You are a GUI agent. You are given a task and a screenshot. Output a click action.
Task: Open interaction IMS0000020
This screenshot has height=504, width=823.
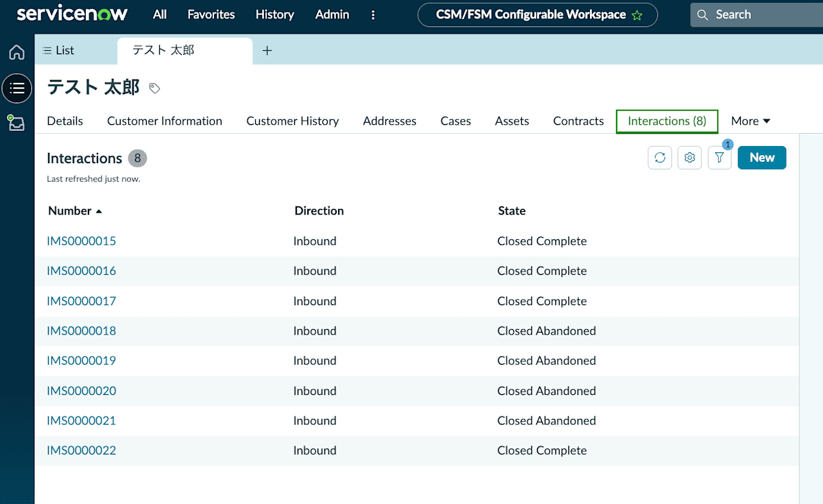click(82, 391)
